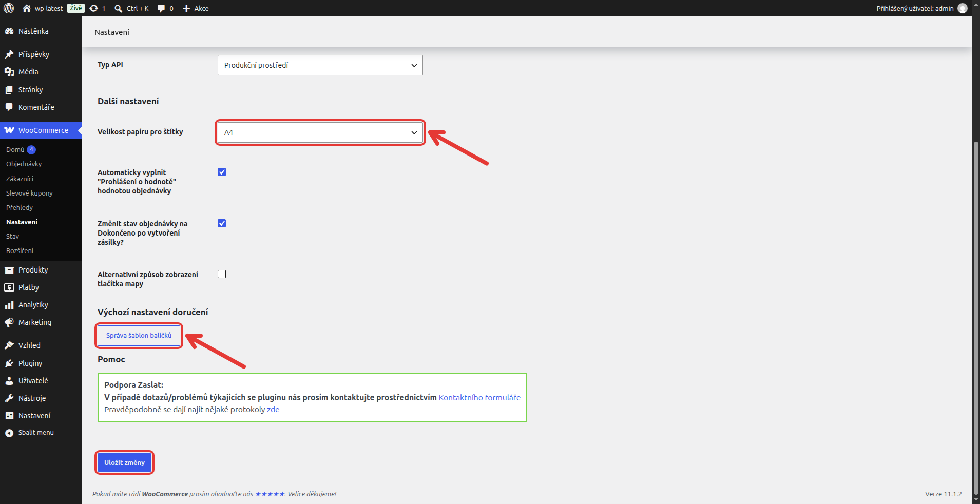The height and width of the screenshot is (504, 980).
Task: Open Domů submenu item
Action: point(15,150)
